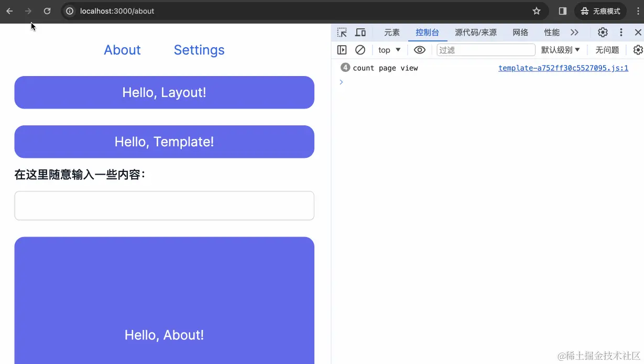Click the address bar URL localhost:3000/about

click(117, 11)
